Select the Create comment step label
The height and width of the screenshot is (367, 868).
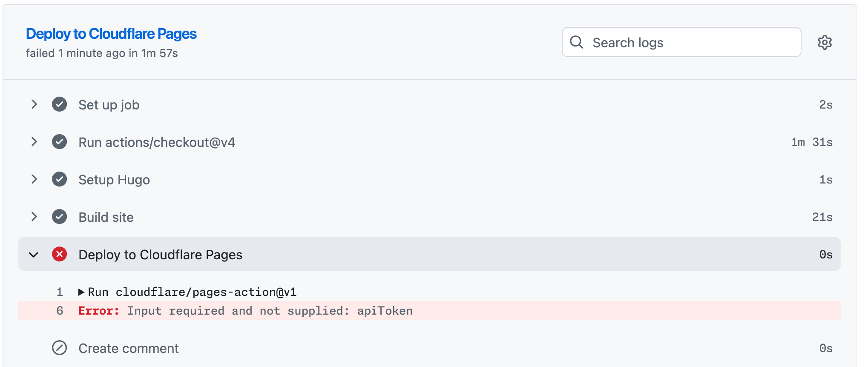129,348
